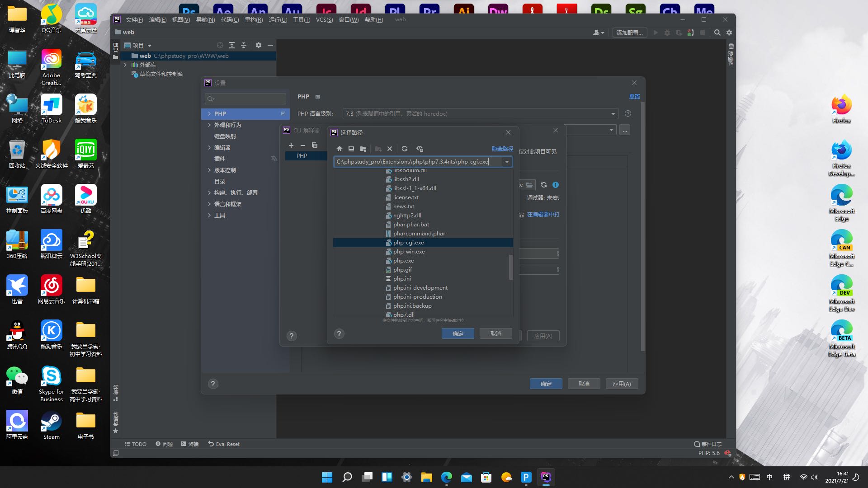Add a new CLI interpreter with plus icon

click(x=291, y=145)
